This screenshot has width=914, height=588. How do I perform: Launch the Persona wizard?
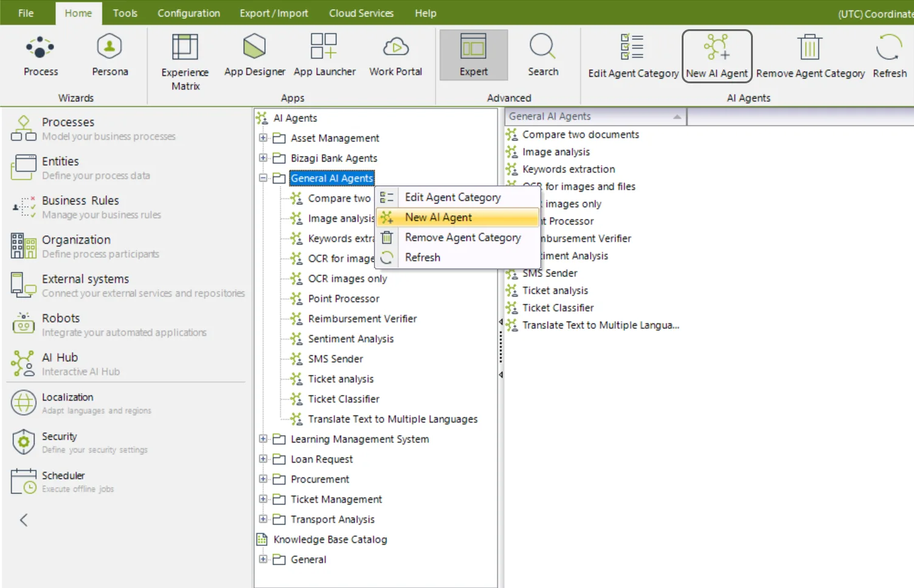click(x=110, y=55)
